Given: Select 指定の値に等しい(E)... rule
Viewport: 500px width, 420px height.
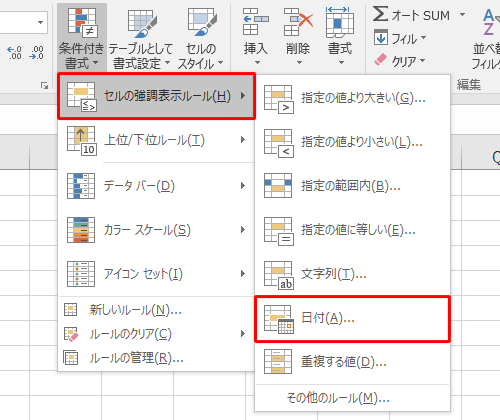Looking at the screenshot, I should [x=353, y=230].
